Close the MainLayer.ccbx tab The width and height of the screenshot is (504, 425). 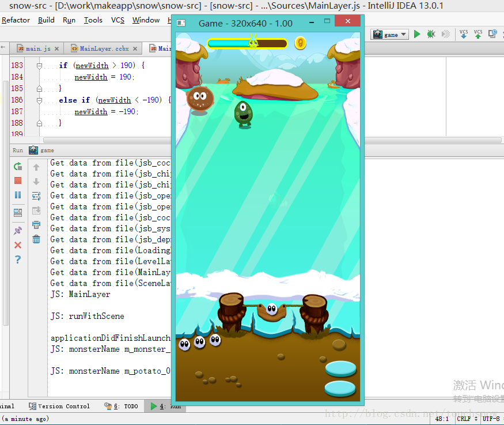[135, 49]
